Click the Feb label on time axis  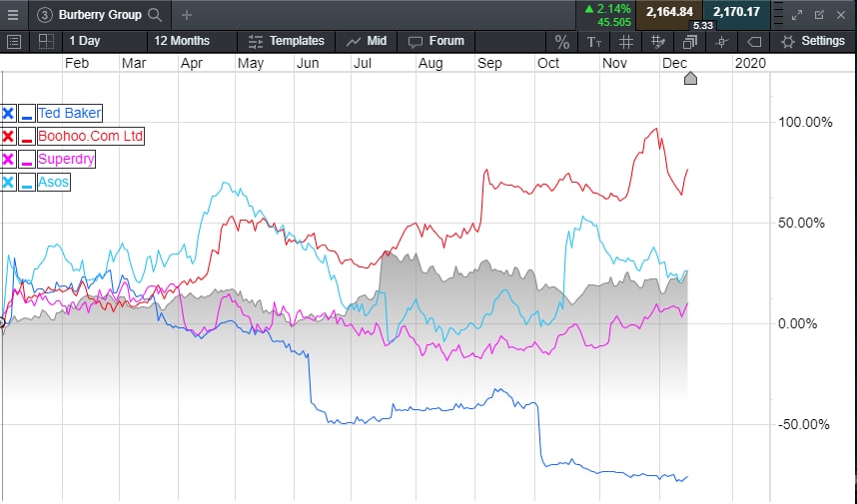pos(77,63)
